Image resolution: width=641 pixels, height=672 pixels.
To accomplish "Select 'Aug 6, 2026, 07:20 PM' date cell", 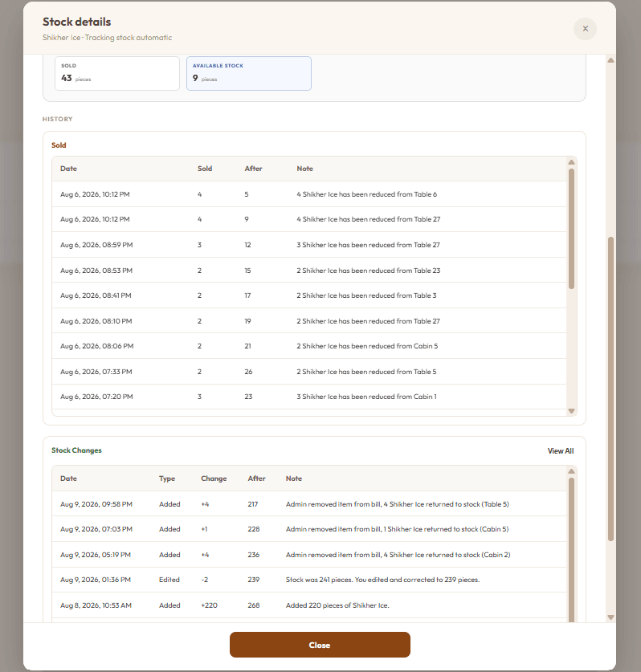I will tap(96, 397).
